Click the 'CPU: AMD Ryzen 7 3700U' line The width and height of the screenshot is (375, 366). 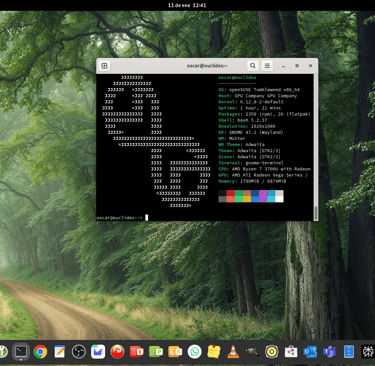pos(264,169)
